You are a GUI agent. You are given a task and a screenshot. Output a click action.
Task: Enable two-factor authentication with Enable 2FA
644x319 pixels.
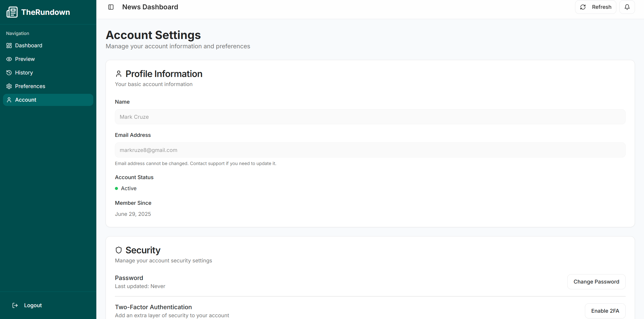point(605,311)
